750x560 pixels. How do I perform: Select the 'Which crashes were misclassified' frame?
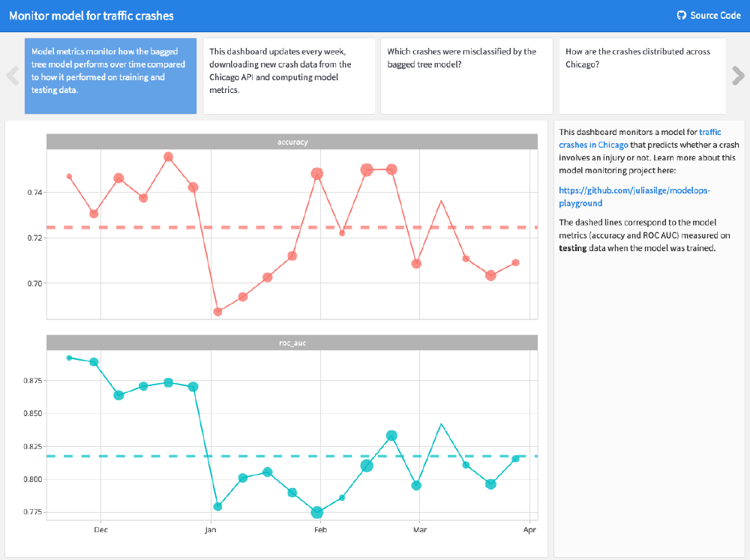tap(466, 76)
